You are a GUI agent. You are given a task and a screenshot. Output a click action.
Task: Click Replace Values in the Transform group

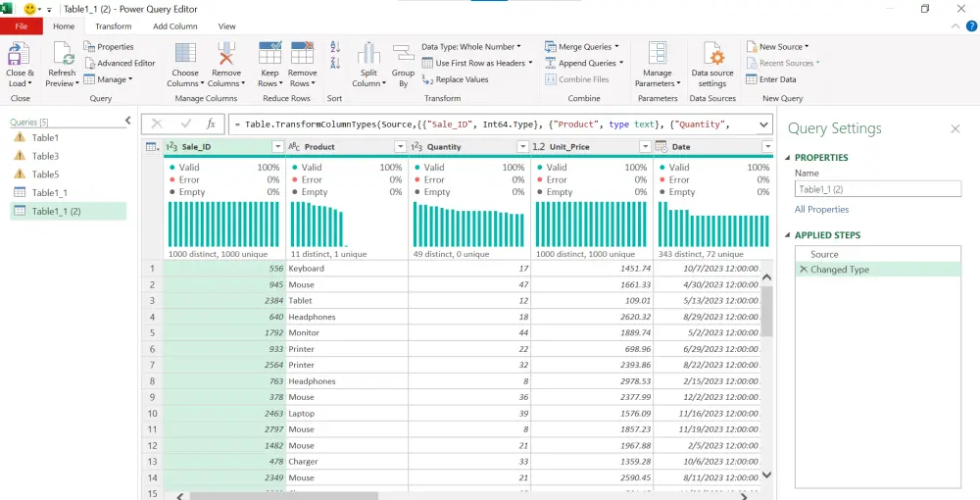click(x=456, y=79)
